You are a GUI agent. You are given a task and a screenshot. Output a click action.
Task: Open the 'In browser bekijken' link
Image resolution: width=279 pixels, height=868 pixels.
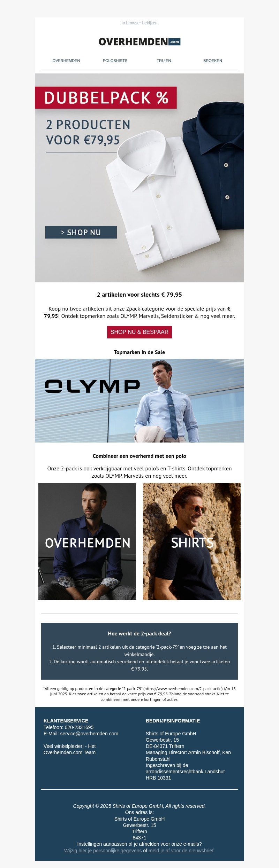tap(139, 23)
